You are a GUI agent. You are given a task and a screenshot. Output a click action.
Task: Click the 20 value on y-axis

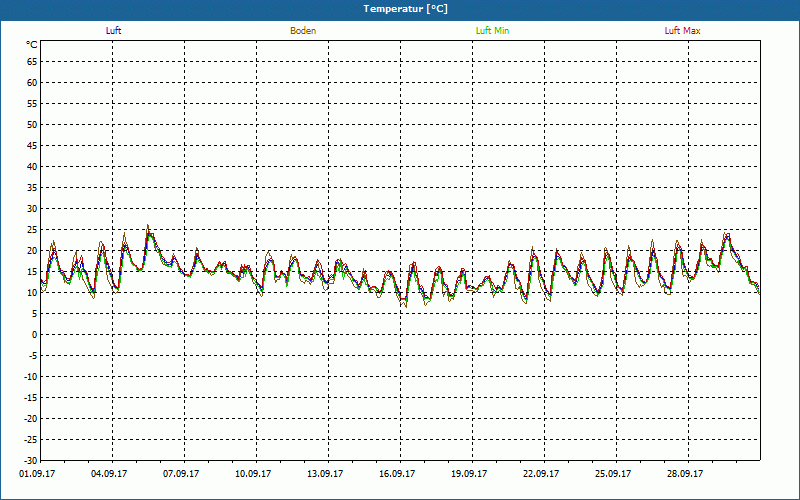pyautogui.click(x=32, y=251)
